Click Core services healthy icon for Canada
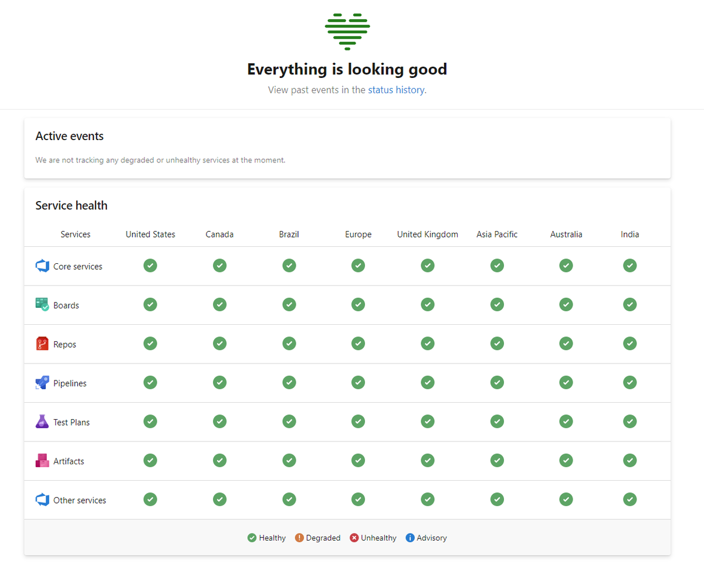This screenshot has width=704, height=588. click(219, 266)
